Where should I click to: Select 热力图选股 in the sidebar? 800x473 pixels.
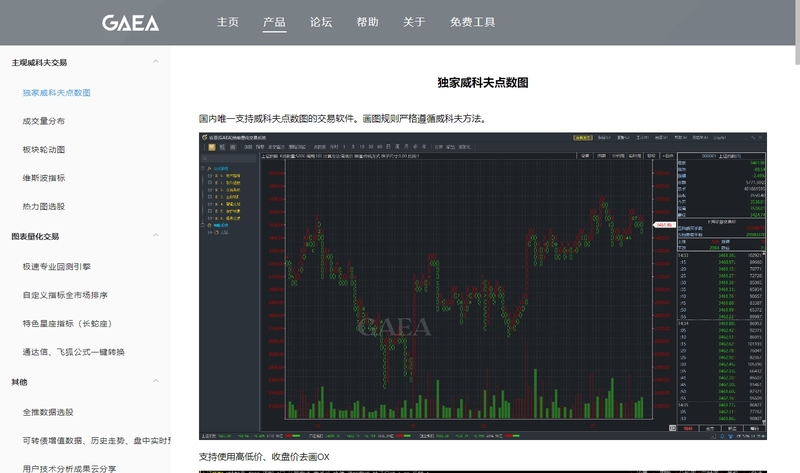(44, 207)
